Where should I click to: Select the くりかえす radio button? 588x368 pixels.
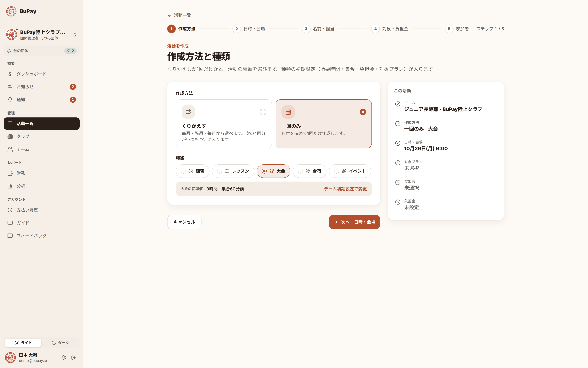click(263, 112)
